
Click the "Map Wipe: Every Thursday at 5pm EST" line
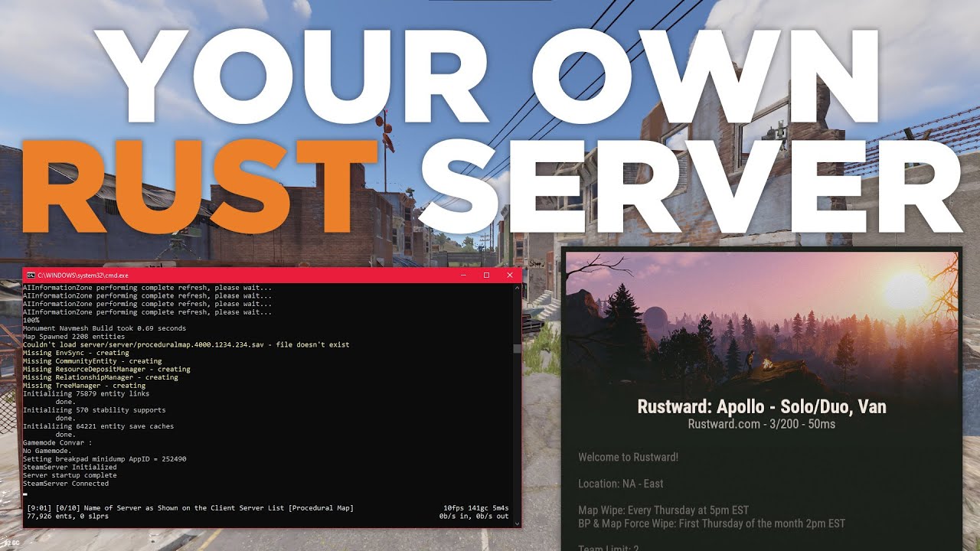(x=663, y=510)
